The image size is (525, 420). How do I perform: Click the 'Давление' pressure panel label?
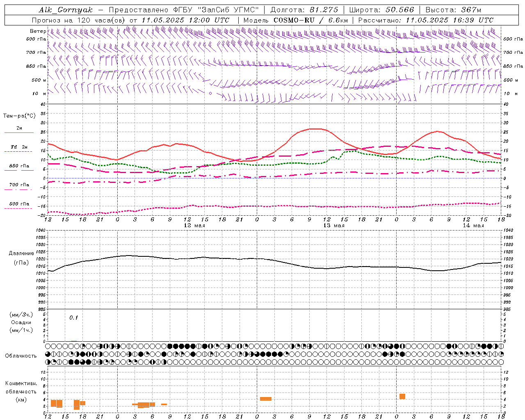click(x=21, y=253)
